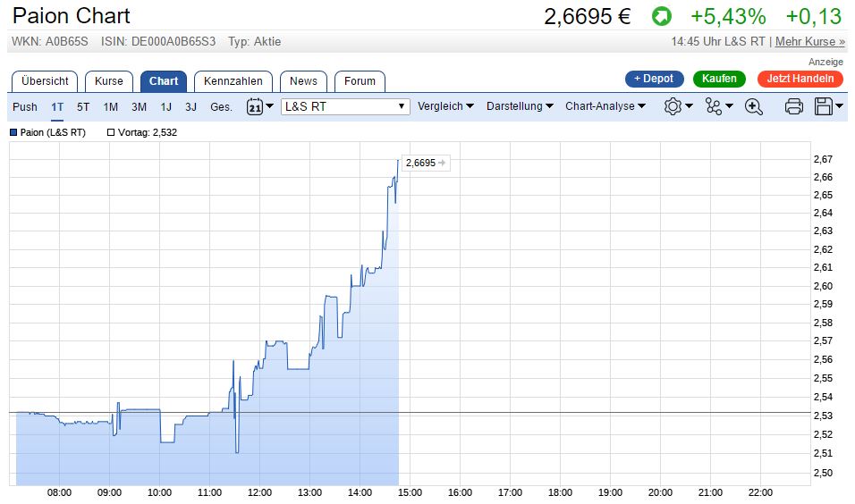The height and width of the screenshot is (504, 855).
Task: Open the L&S RT exchange dropdown
Action: 345,106
